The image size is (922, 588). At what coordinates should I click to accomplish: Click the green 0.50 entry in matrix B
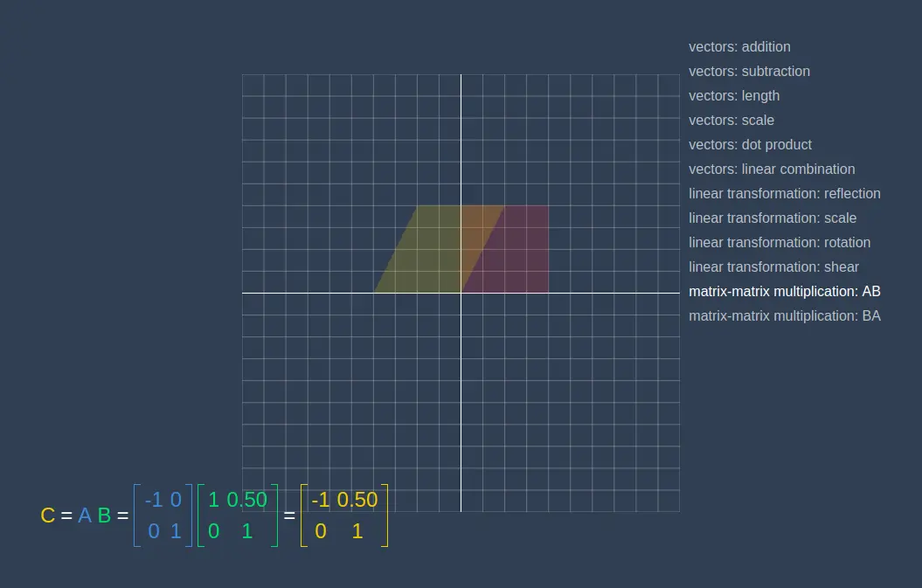tap(247, 500)
